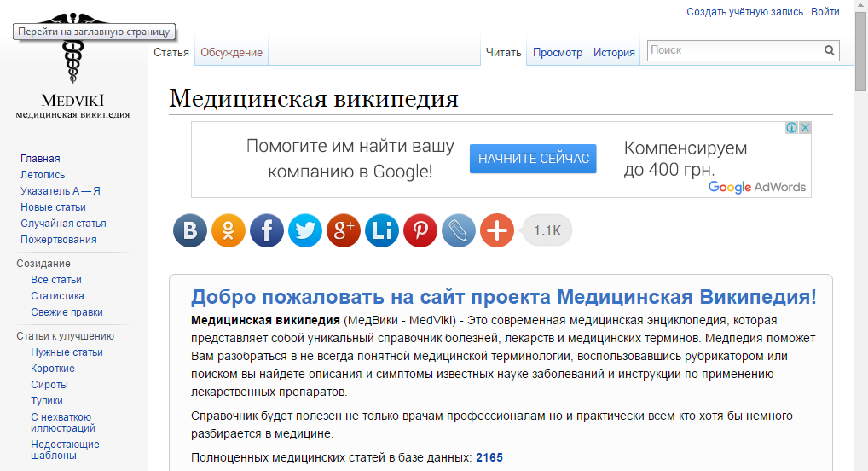The width and height of the screenshot is (868, 471).
Task: Click the Facebook share icon
Action: 267,230
